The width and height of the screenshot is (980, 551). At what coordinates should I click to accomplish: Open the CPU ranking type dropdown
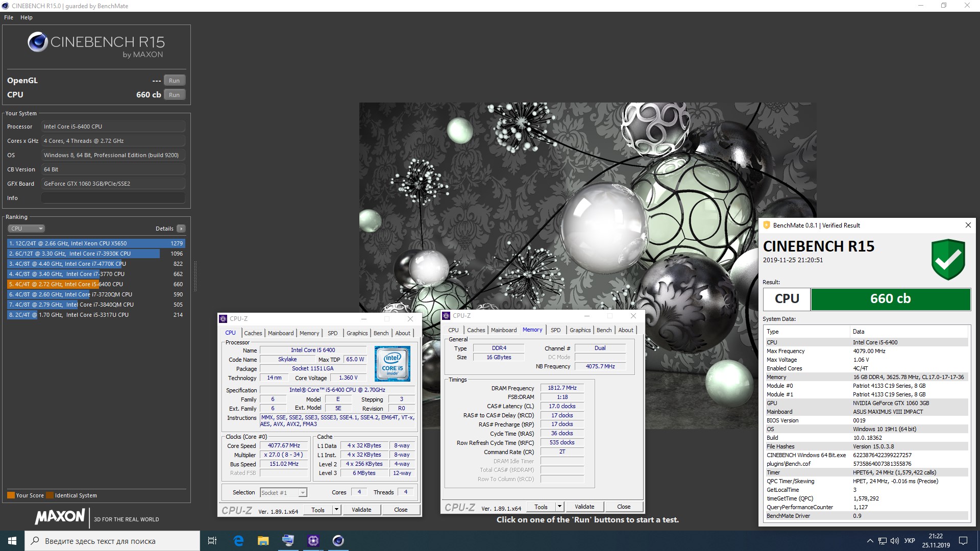pyautogui.click(x=27, y=229)
